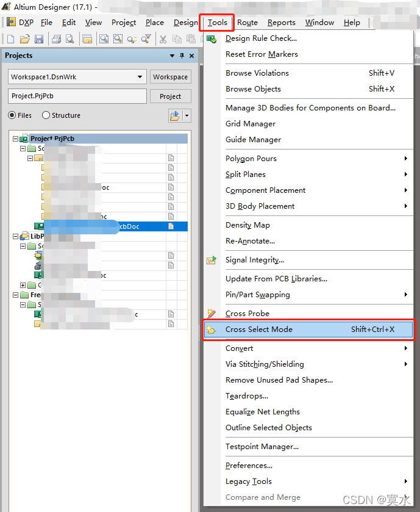420x512 pixels.
Task: Choose Reset Error Markers
Action: pyautogui.click(x=308, y=54)
